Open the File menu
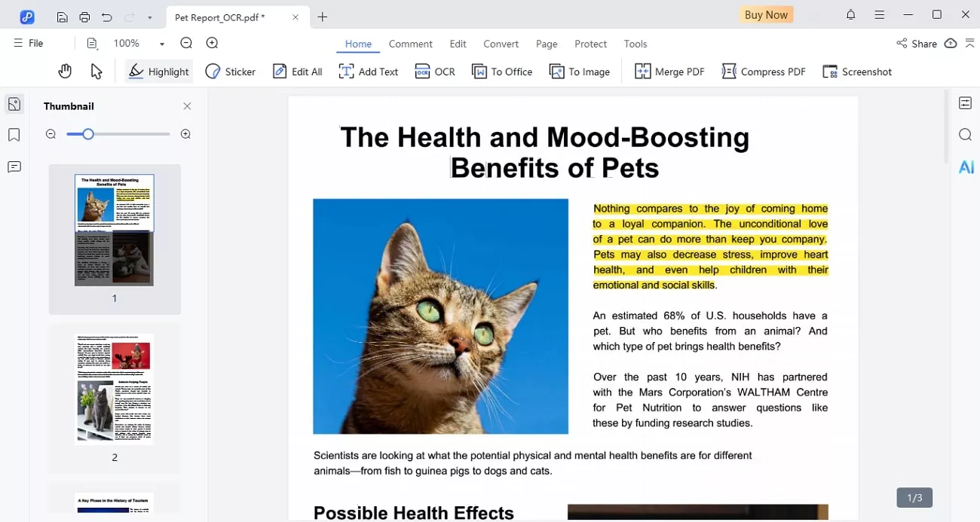980x522 pixels. point(29,44)
